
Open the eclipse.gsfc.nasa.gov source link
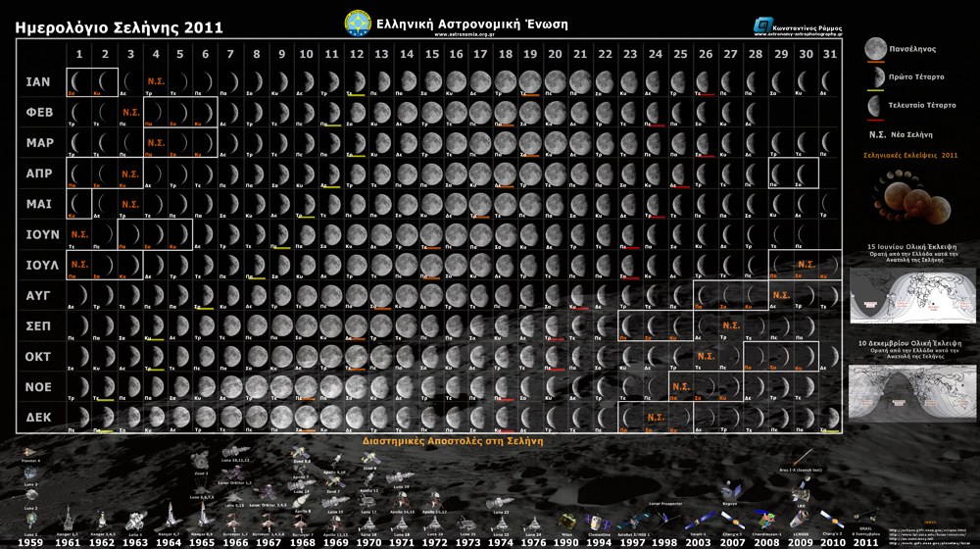point(927,529)
